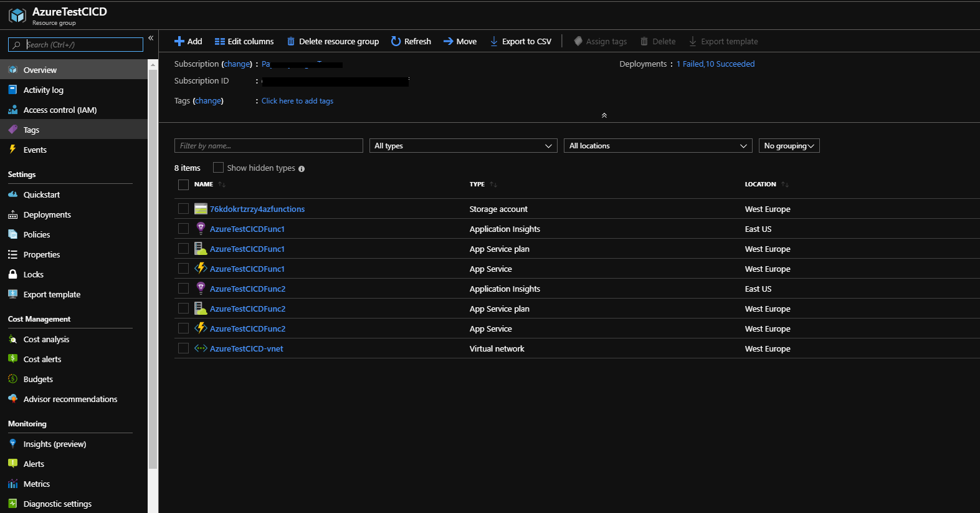The width and height of the screenshot is (980, 513).
Task: Click the Events lightning bolt icon
Action: [12, 150]
